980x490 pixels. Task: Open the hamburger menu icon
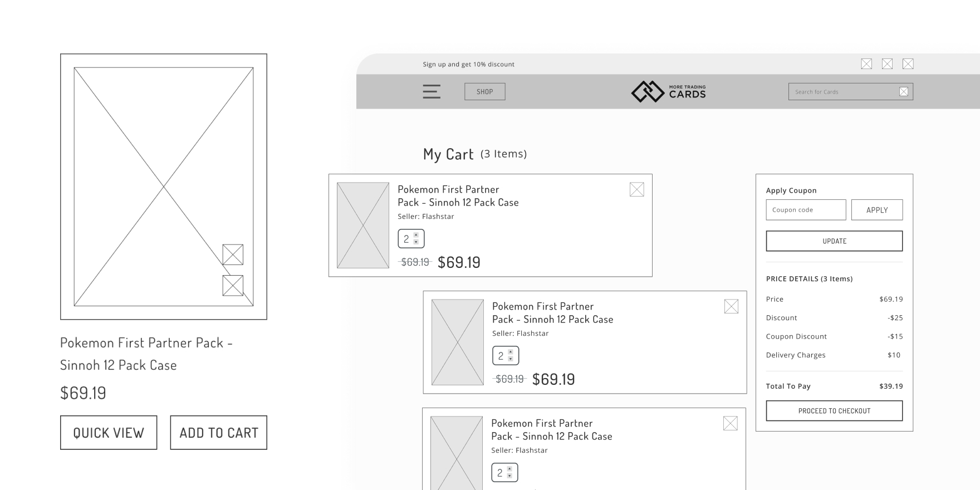coord(431,92)
